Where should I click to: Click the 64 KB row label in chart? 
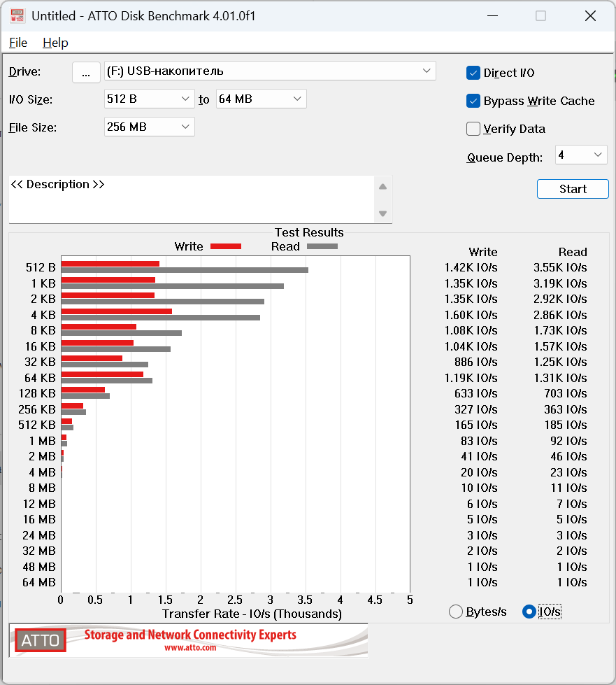pyautogui.click(x=40, y=378)
